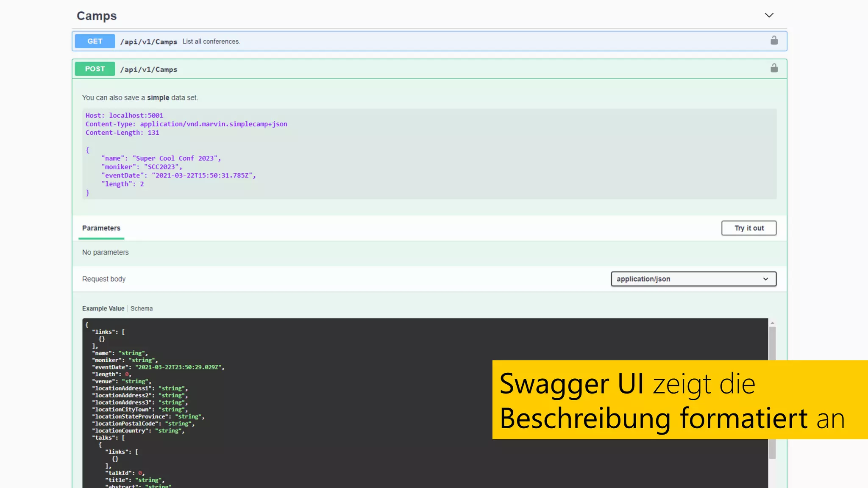
Task: Collapse the Camps section chevron
Action: pos(769,15)
